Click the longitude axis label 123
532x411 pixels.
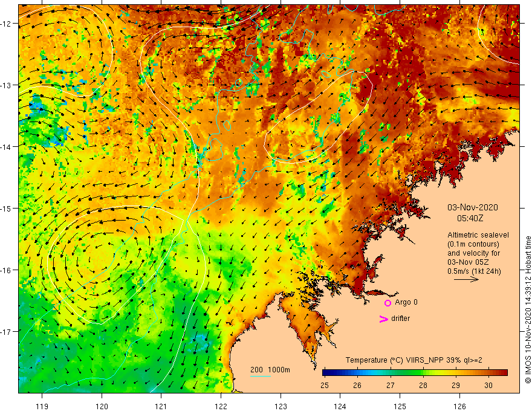[281, 406]
